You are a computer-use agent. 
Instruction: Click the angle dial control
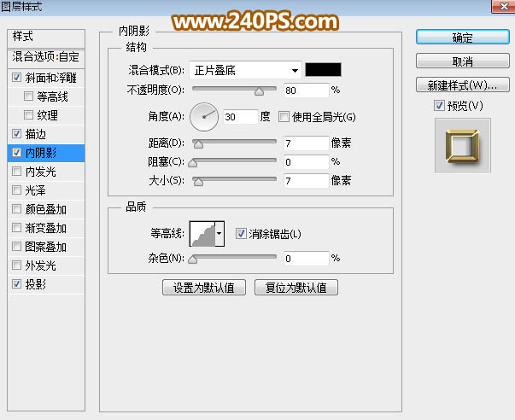point(204,117)
